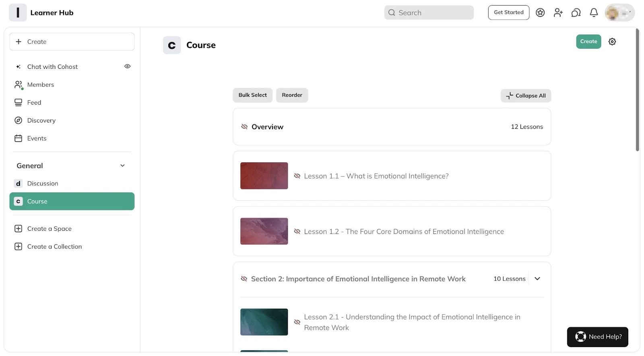Select the Discussion space
The width and height of the screenshot is (644, 356).
coord(72,183)
